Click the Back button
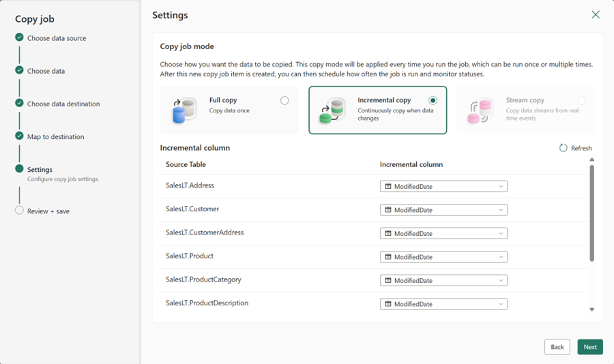 pyautogui.click(x=557, y=347)
